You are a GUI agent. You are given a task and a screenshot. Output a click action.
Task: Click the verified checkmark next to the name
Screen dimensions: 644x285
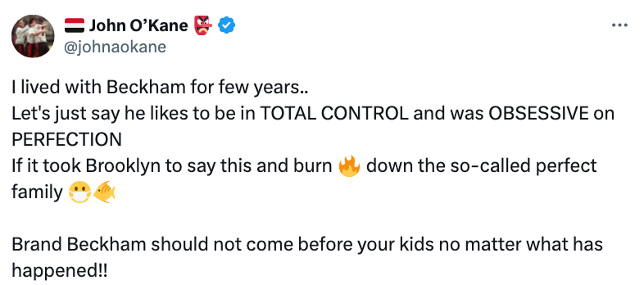coord(226,24)
